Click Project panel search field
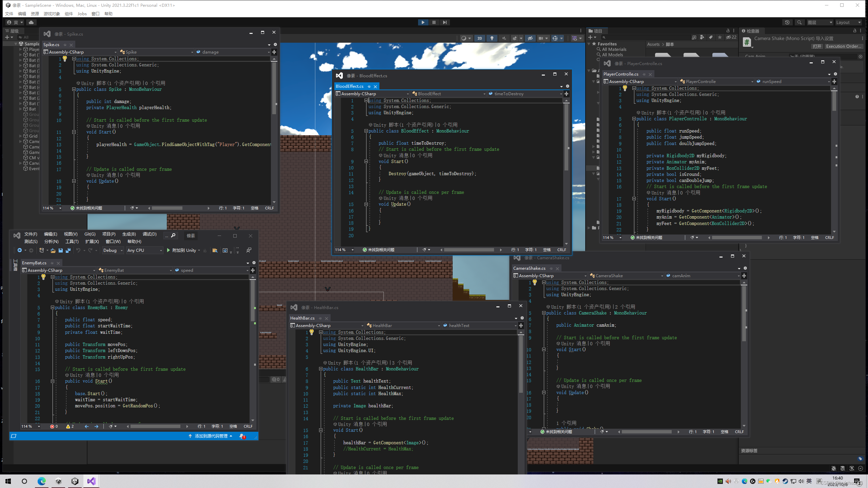Image resolution: width=868 pixels, height=488 pixels. click(646, 37)
